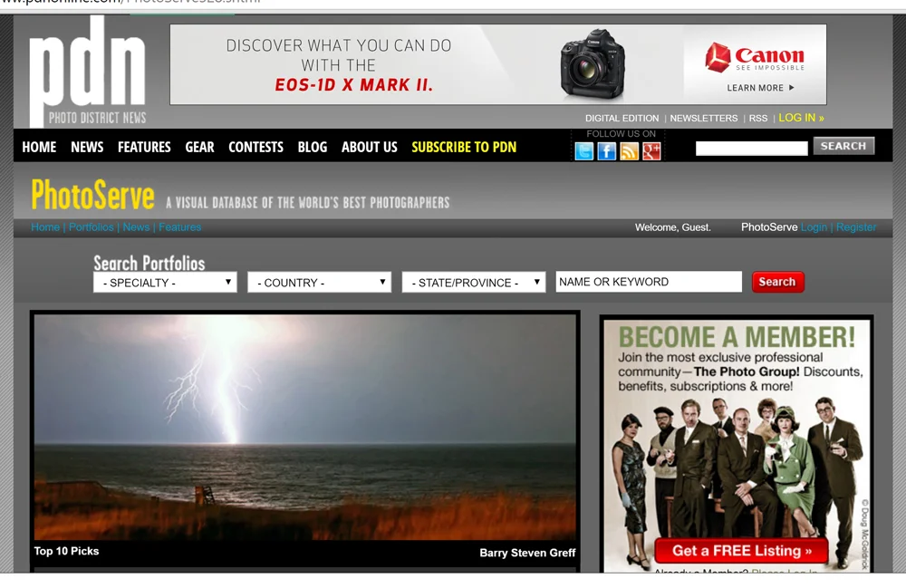Click the Canon logo in banner
Screen dimensions: 906x588
click(755, 56)
